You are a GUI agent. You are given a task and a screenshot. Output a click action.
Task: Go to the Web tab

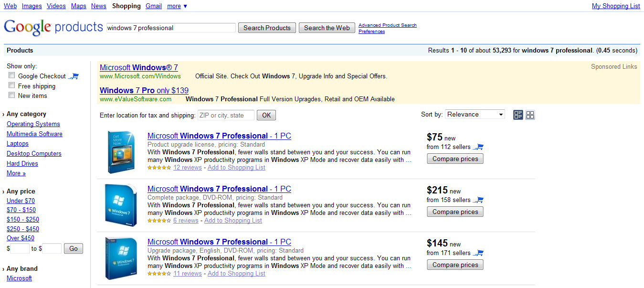(x=10, y=6)
